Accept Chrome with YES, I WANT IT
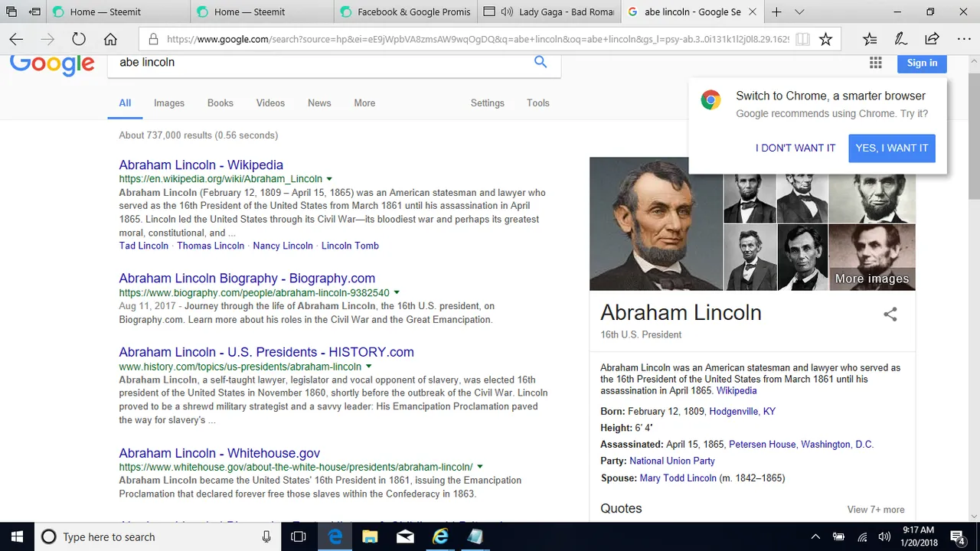 pos(892,148)
